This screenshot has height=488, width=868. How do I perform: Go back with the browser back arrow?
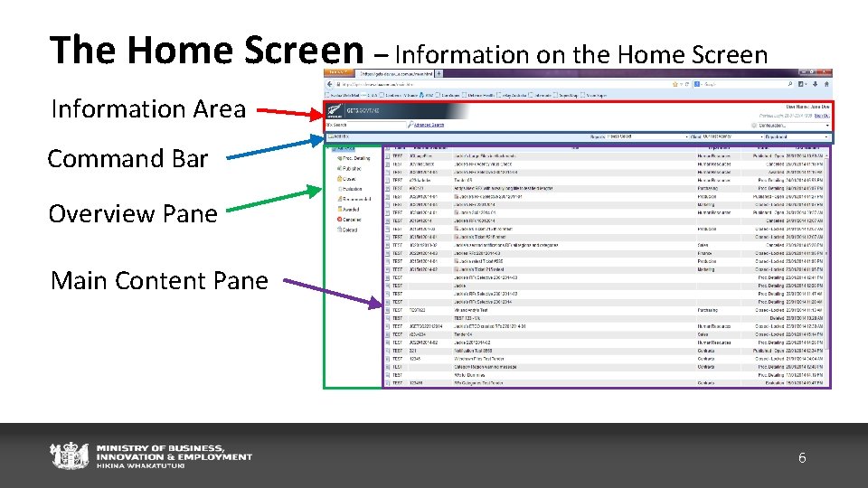click(330, 84)
